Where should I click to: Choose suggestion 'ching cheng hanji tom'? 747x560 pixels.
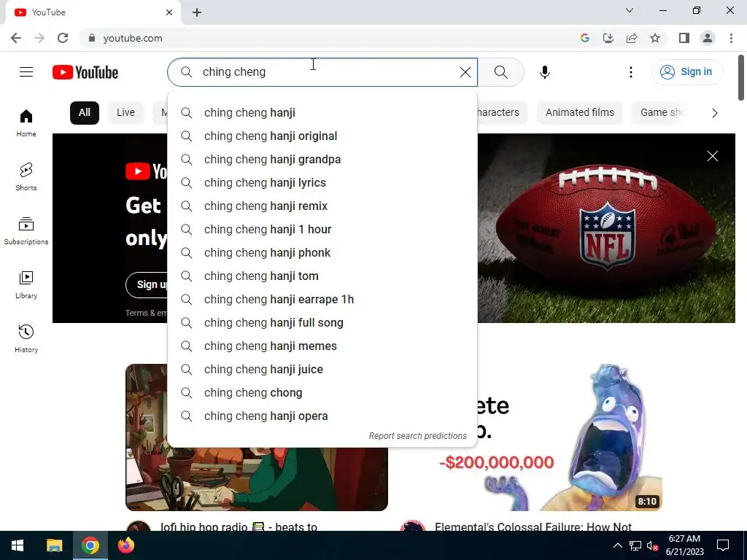coord(322,276)
